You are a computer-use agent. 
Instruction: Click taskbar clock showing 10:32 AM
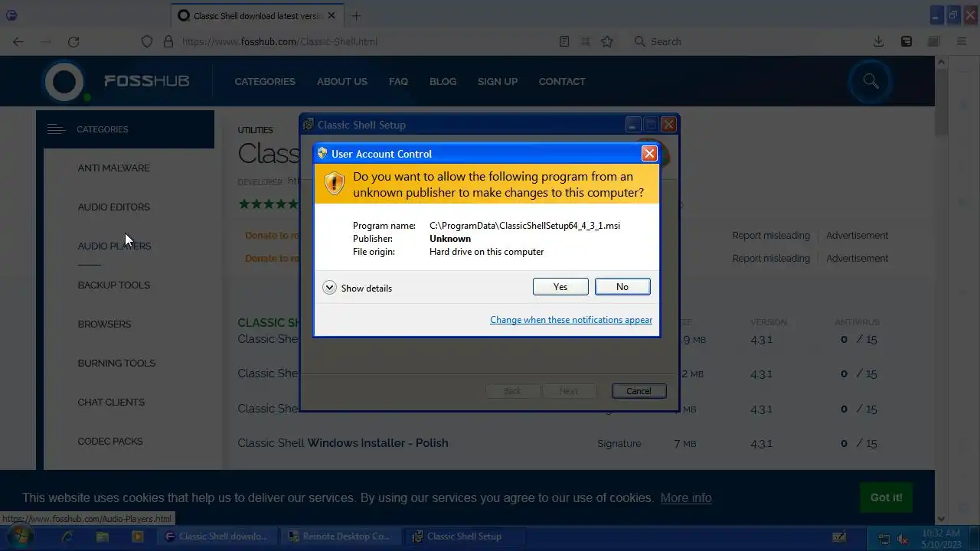[941, 538]
